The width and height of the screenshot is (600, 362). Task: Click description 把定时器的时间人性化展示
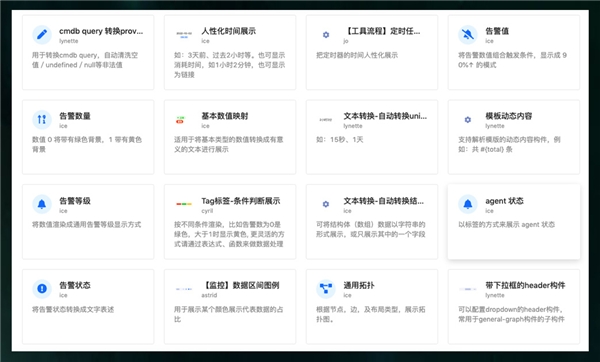[x=357, y=55]
